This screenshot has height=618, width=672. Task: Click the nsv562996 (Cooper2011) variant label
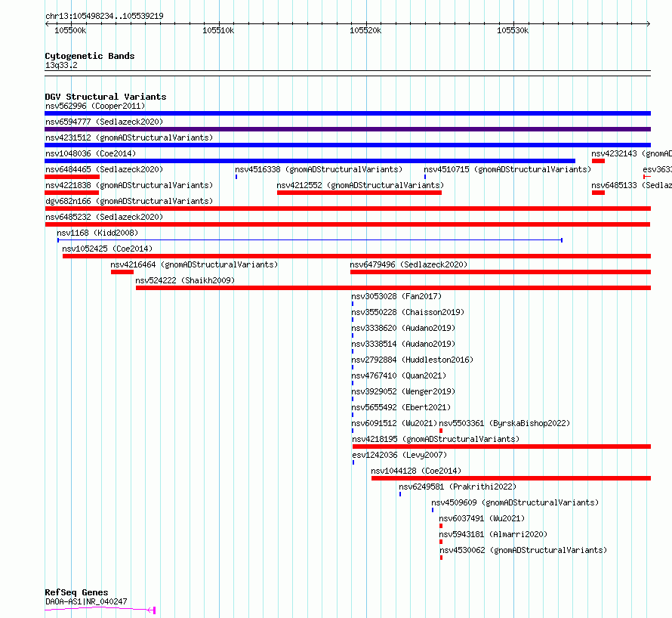95,106
